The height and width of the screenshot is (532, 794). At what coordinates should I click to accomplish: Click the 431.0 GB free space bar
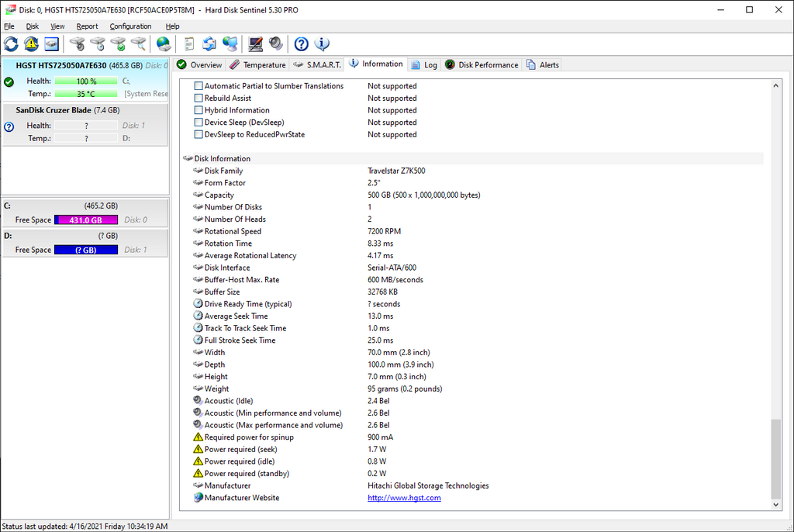86,220
